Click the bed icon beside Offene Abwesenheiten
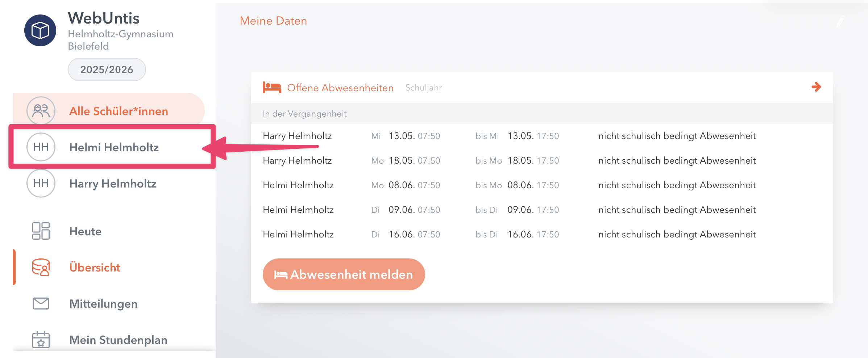868x358 pixels. coord(272,88)
